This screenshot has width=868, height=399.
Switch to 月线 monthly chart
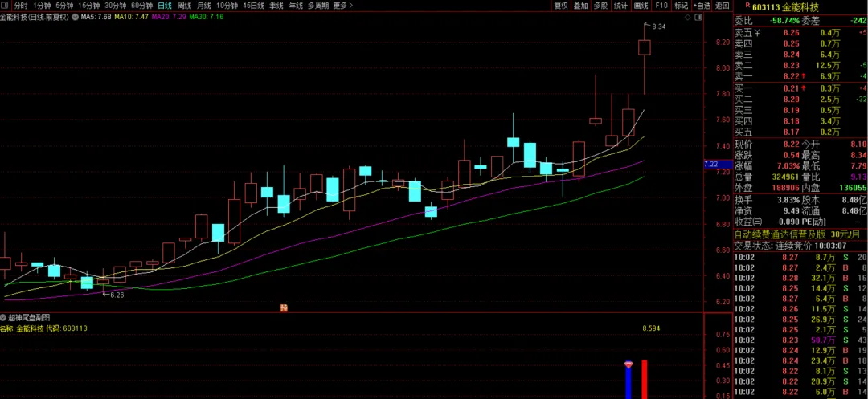click(x=203, y=6)
